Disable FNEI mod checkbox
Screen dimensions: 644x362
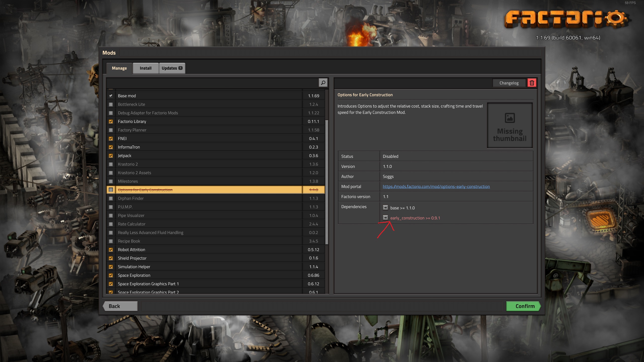[x=111, y=139]
